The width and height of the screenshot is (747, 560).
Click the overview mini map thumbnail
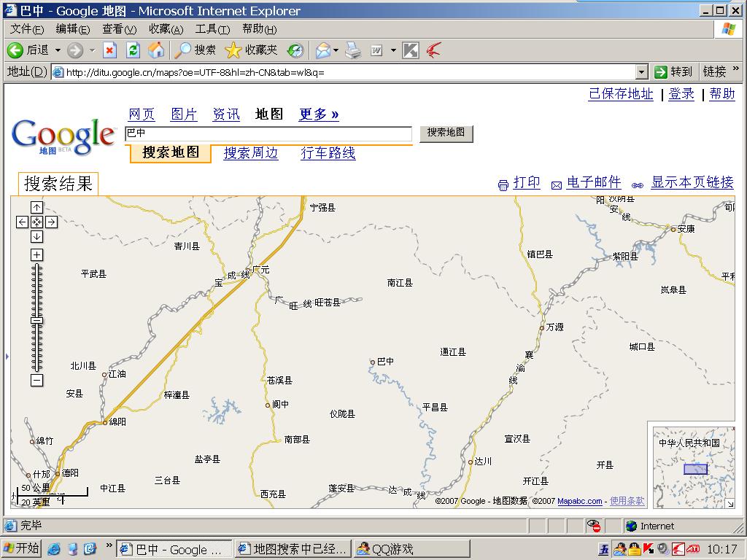click(x=694, y=467)
